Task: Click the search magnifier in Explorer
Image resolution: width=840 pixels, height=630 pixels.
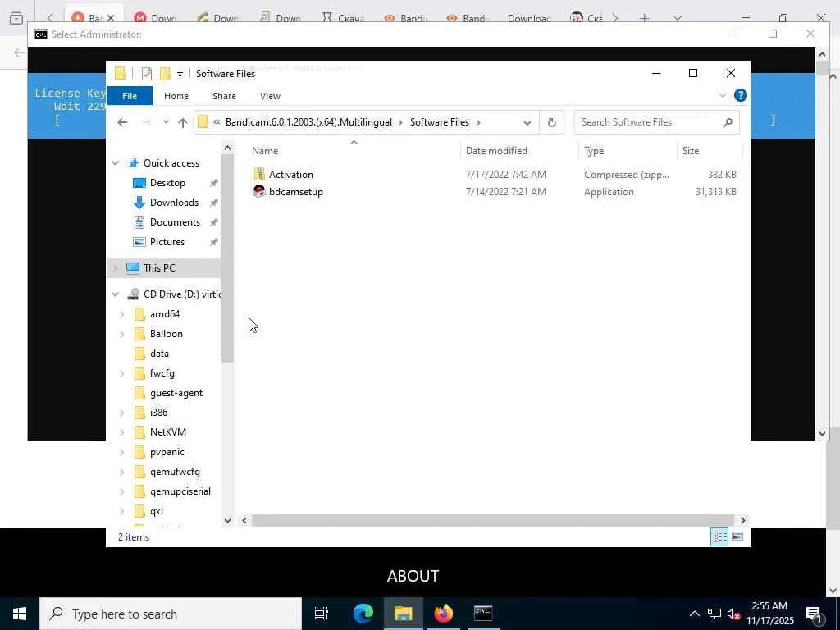Action: click(727, 123)
